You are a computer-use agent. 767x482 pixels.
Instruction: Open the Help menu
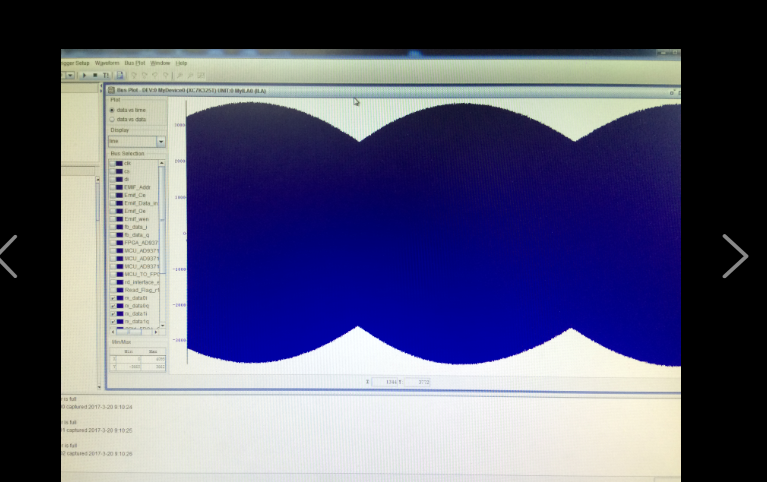(x=181, y=63)
